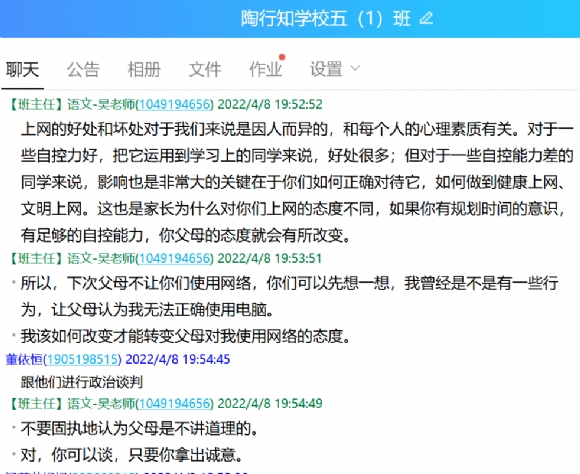Viewport: 580px width, 474px height.
Task: Open the 聊天 tab
Action: click(22, 69)
